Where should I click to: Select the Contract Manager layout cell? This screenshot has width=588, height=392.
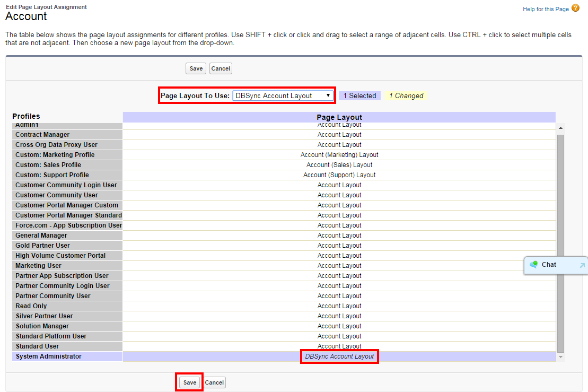pyautogui.click(x=339, y=135)
